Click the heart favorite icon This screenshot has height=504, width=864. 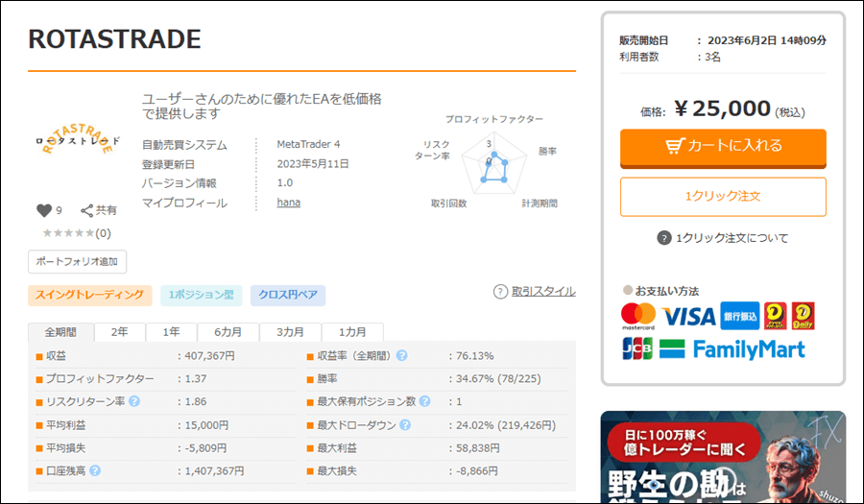coord(42,210)
